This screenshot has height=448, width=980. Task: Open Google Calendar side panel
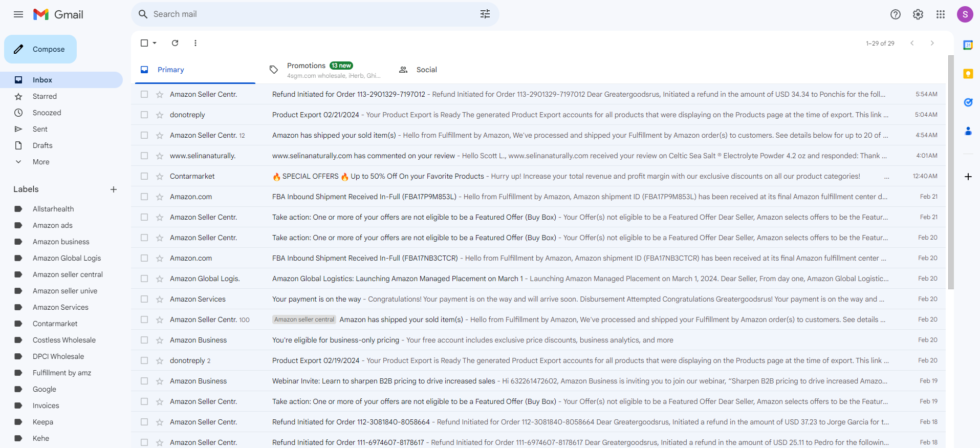[968, 45]
